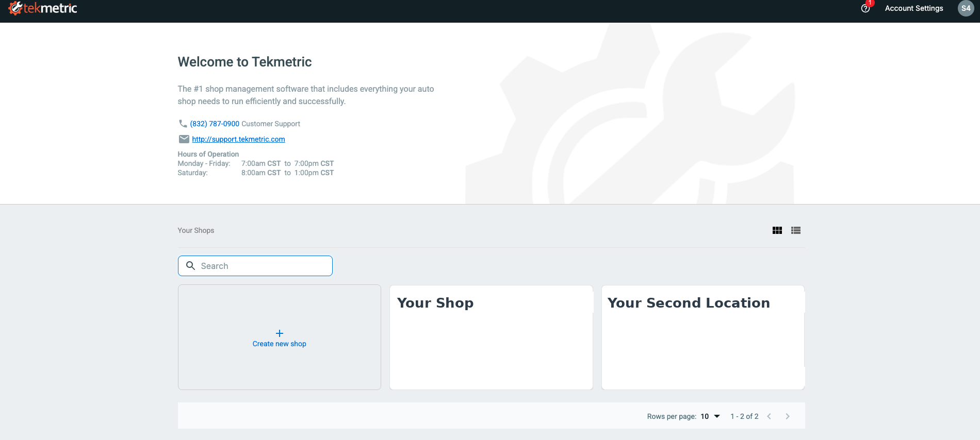Open the help question mark icon
This screenshot has width=980, height=440.
pyautogui.click(x=865, y=8)
